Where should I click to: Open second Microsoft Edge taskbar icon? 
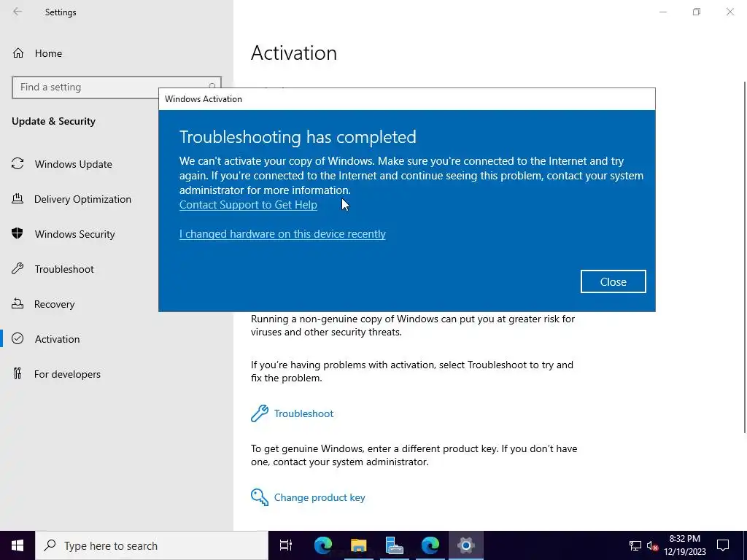[x=430, y=545]
